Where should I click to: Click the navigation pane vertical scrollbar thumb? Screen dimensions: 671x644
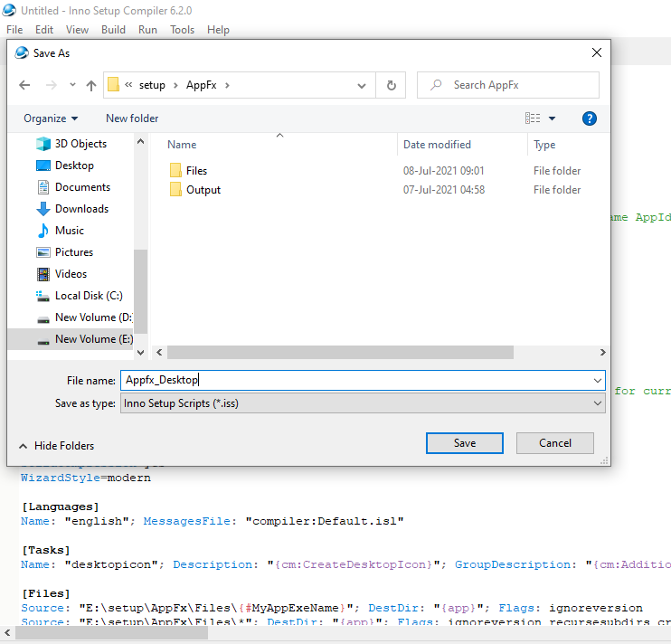pyautogui.click(x=140, y=291)
